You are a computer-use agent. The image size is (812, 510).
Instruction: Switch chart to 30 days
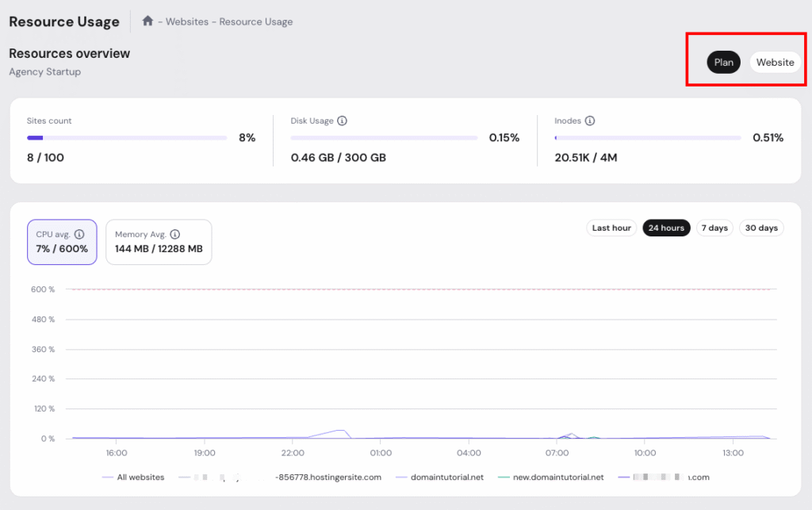(761, 228)
